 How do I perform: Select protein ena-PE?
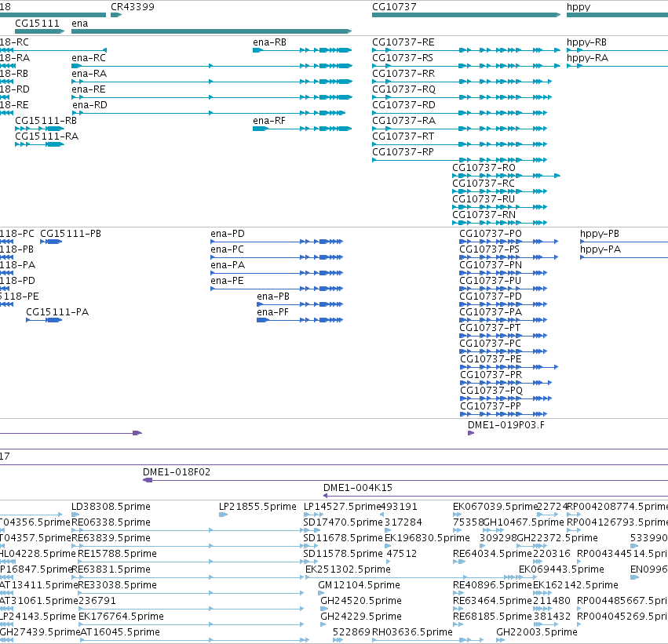[x=277, y=289]
